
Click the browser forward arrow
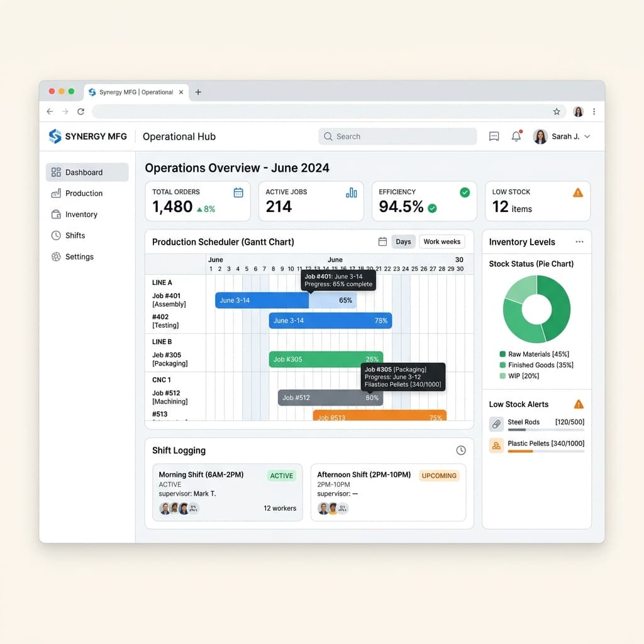pos(65,111)
